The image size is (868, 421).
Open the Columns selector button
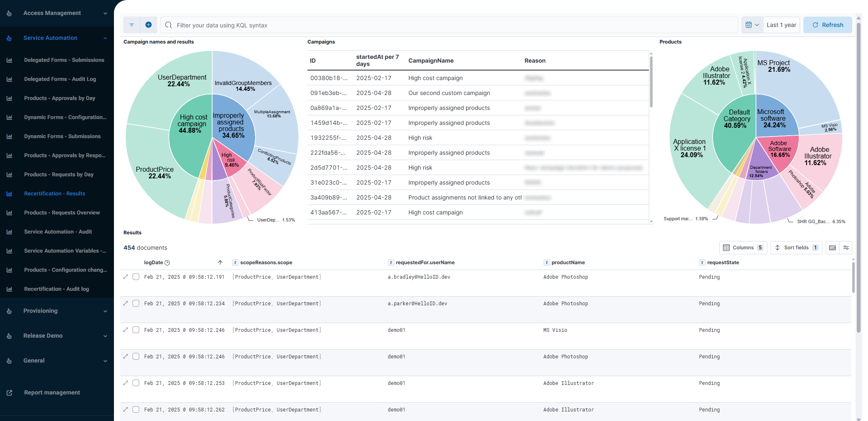(x=743, y=248)
